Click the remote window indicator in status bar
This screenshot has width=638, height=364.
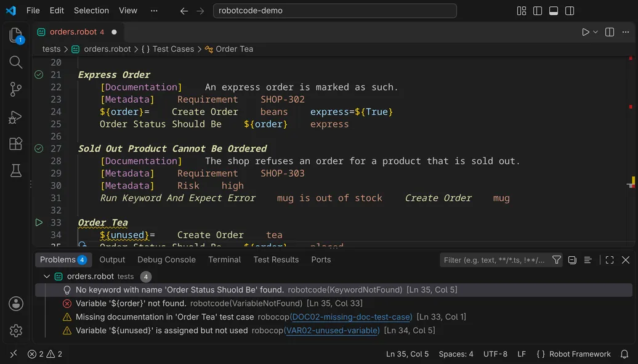tap(14, 354)
